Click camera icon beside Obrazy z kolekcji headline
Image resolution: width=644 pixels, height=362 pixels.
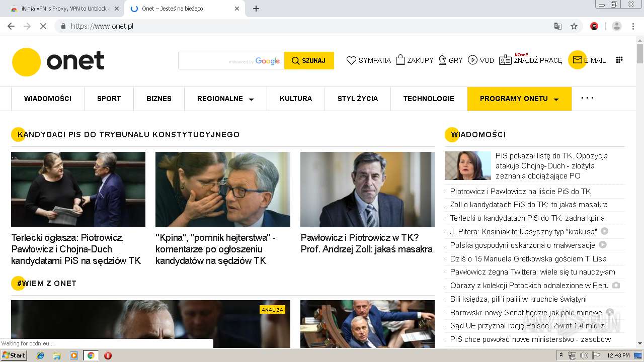click(616, 285)
